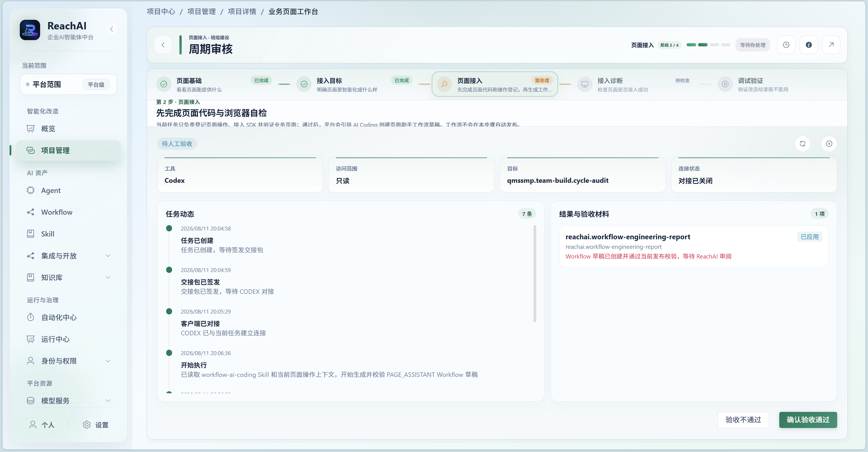
Task: Click the 平台级 scope badge
Action: click(96, 84)
